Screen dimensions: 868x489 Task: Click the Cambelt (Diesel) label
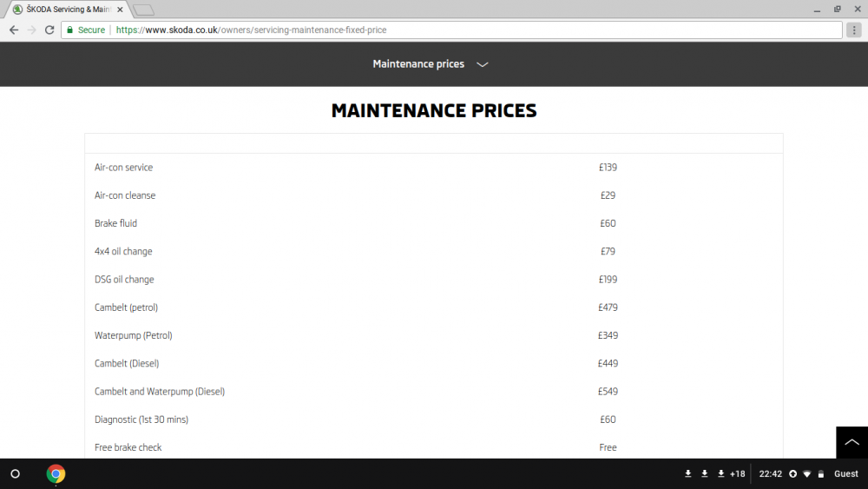click(x=127, y=363)
